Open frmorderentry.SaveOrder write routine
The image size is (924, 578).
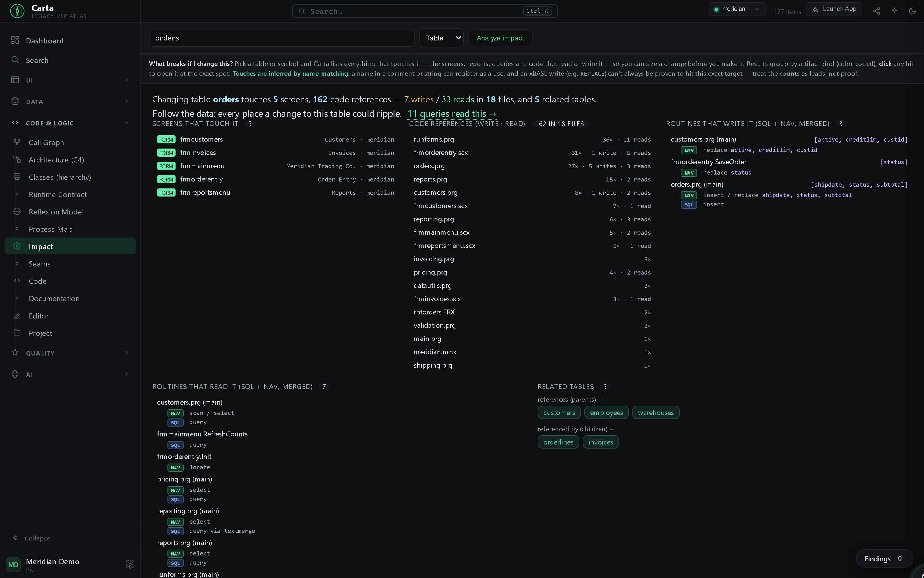click(708, 162)
